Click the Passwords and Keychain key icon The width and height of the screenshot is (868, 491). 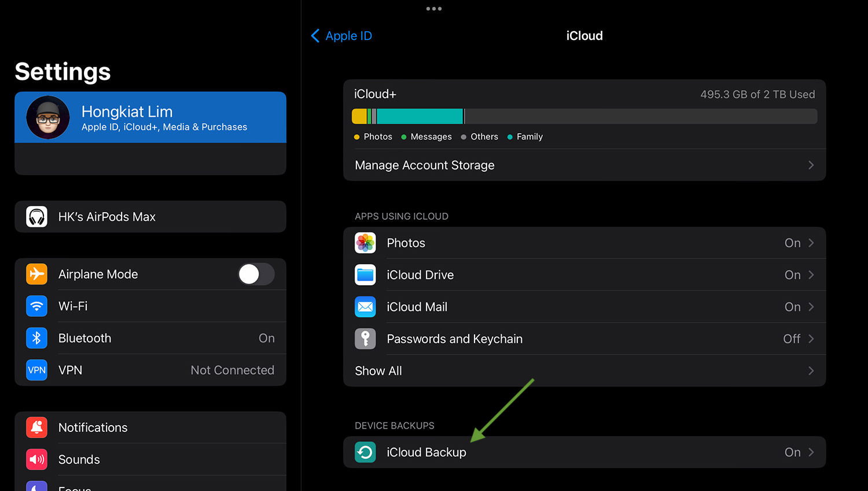pos(365,339)
